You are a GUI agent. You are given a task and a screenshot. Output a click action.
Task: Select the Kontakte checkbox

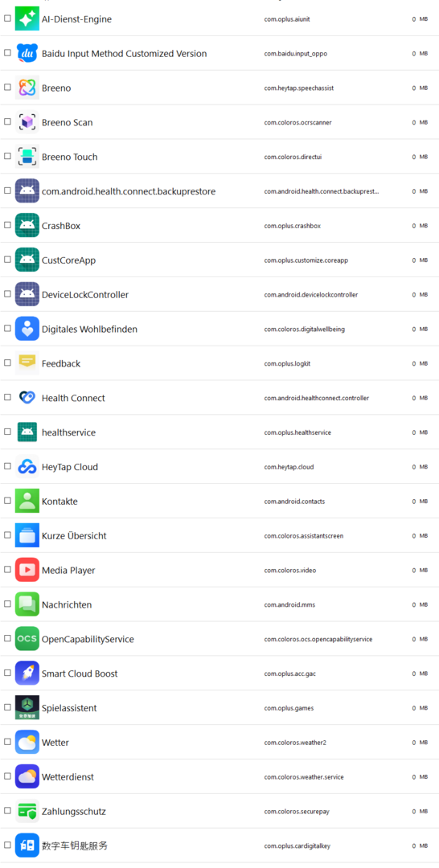[7, 501]
